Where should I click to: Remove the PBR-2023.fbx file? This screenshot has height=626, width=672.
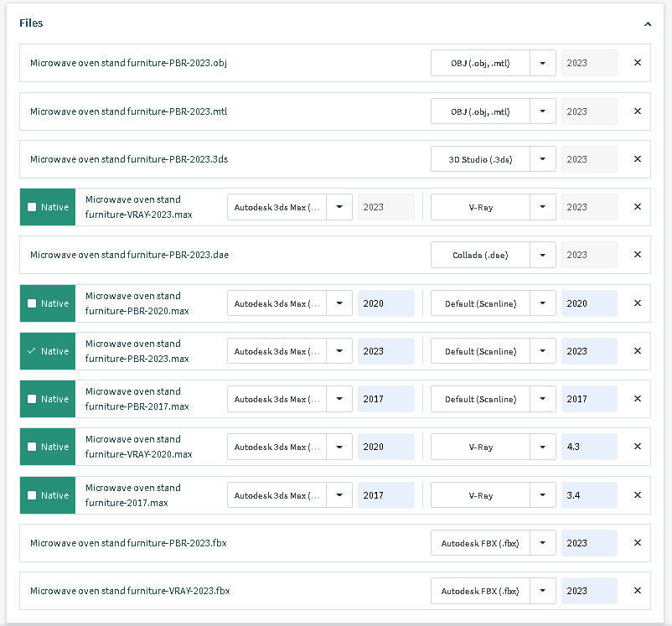tap(637, 543)
